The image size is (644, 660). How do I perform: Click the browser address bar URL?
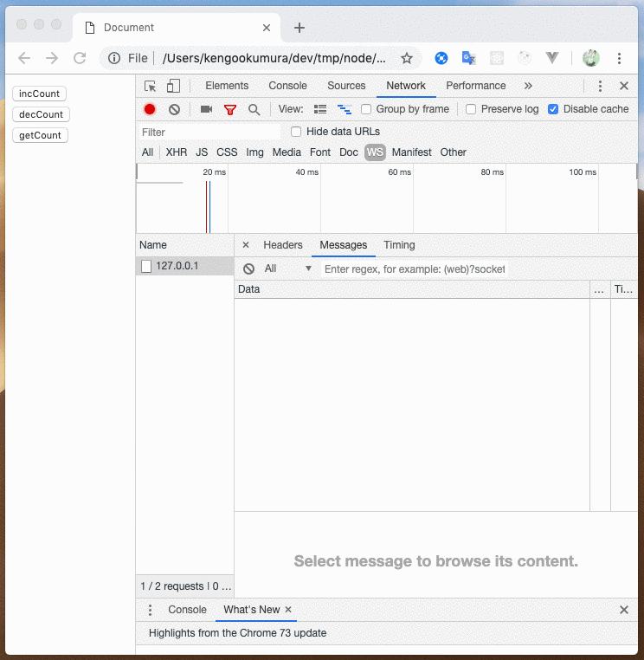click(x=274, y=58)
